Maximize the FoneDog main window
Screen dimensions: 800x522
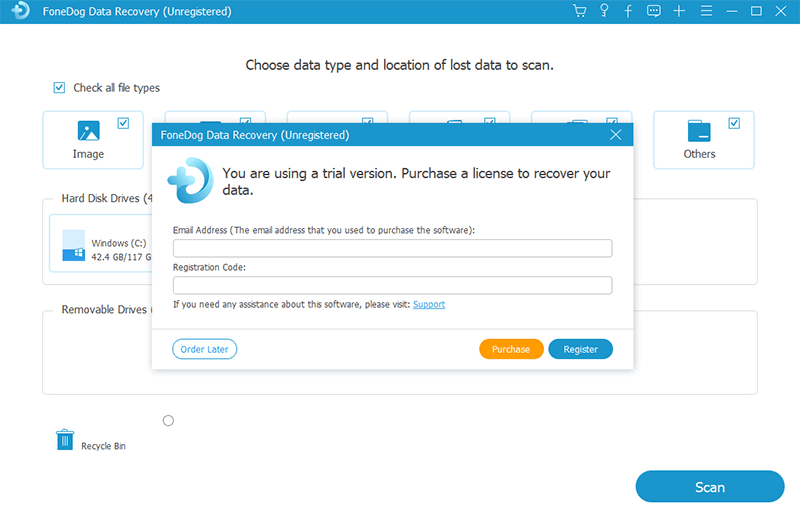click(756, 11)
